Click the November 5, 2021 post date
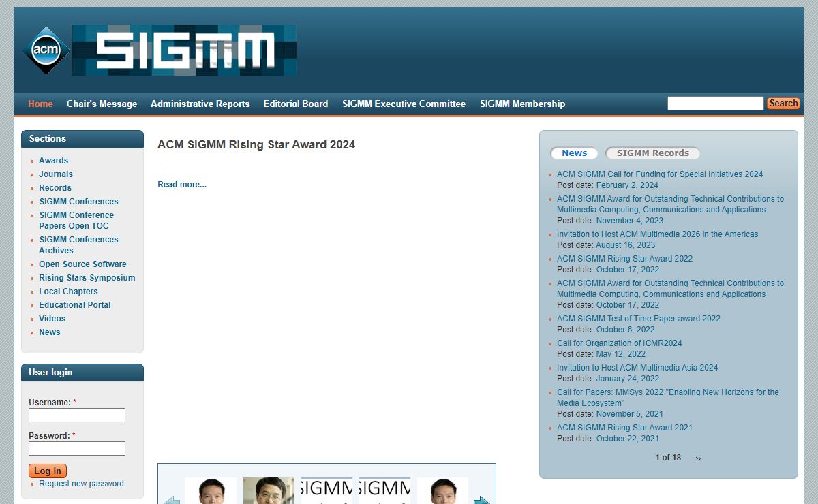 click(630, 414)
